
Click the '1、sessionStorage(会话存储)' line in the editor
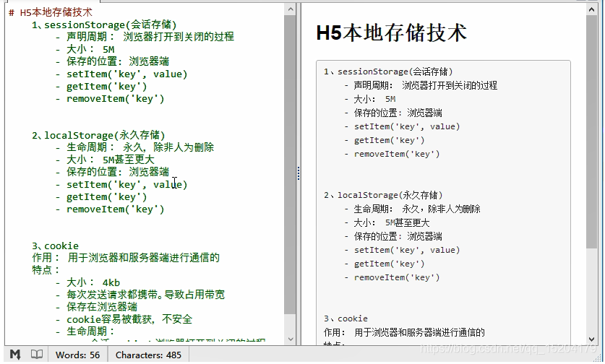pos(104,25)
